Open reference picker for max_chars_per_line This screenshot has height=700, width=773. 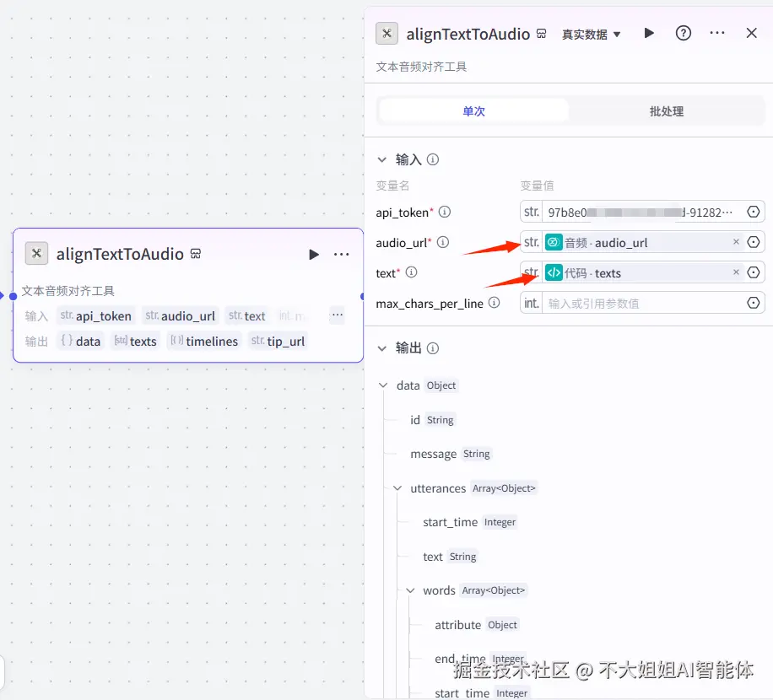[x=754, y=303]
